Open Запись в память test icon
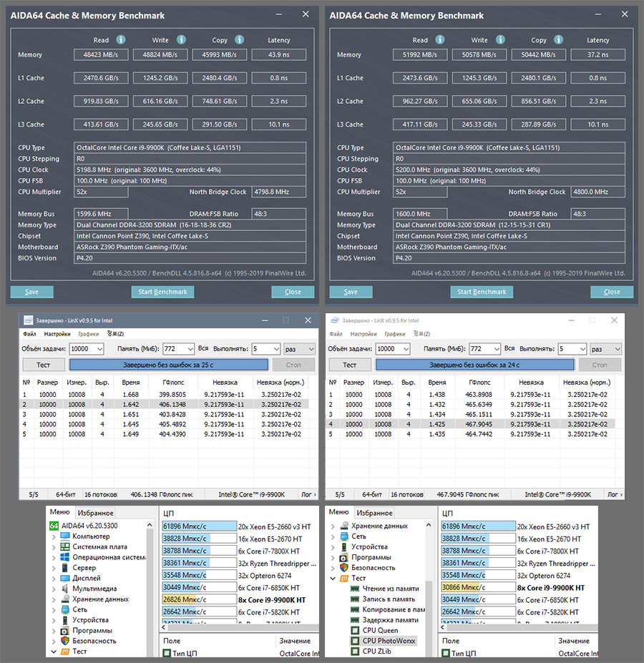This screenshot has height=663, width=644. 355,599
